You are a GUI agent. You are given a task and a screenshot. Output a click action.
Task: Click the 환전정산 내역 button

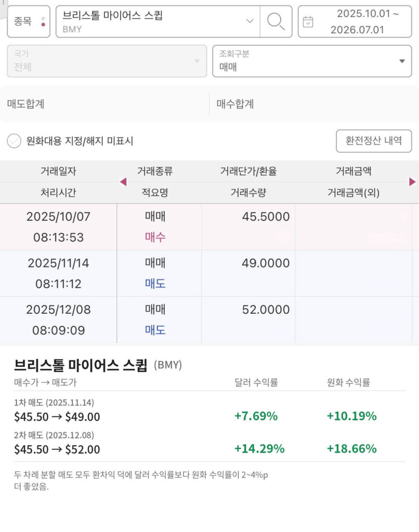374,141
